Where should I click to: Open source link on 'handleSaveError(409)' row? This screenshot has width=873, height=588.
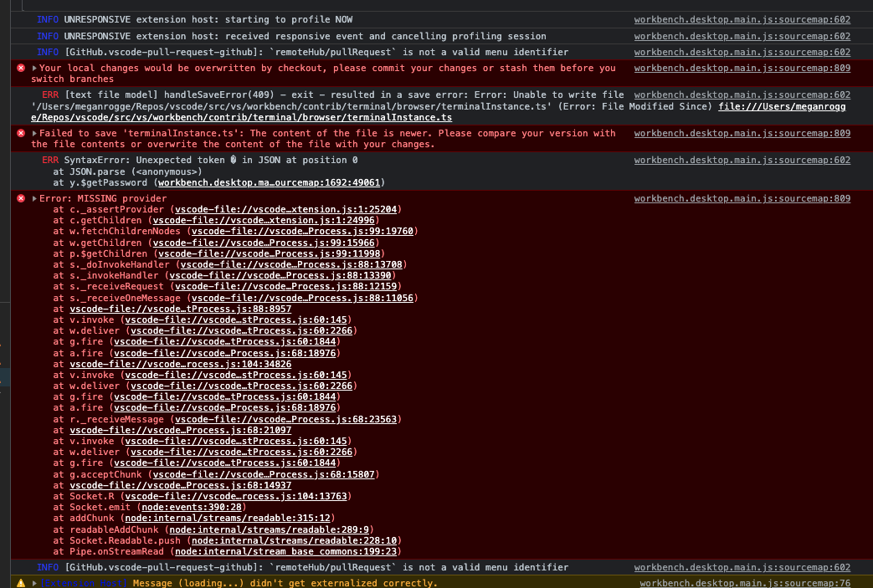point(742,95)
